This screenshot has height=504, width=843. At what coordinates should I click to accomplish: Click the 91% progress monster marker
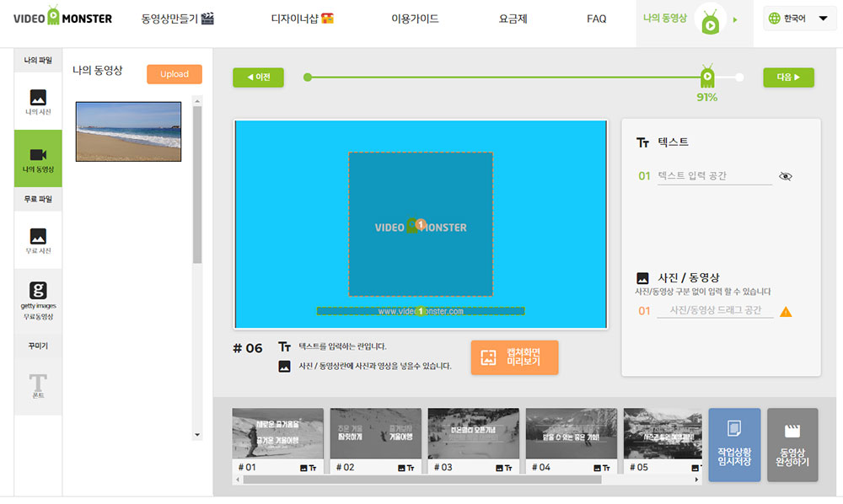click(707, 77)
